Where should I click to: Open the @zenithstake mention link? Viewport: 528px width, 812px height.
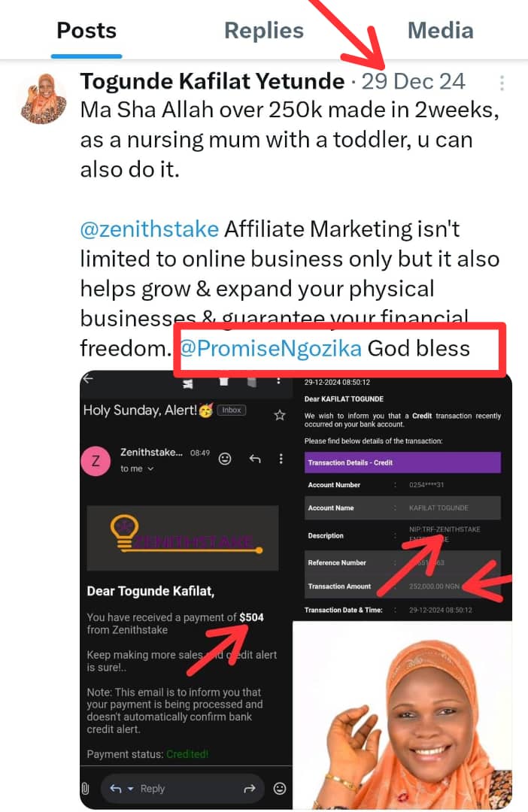point(149,229)
